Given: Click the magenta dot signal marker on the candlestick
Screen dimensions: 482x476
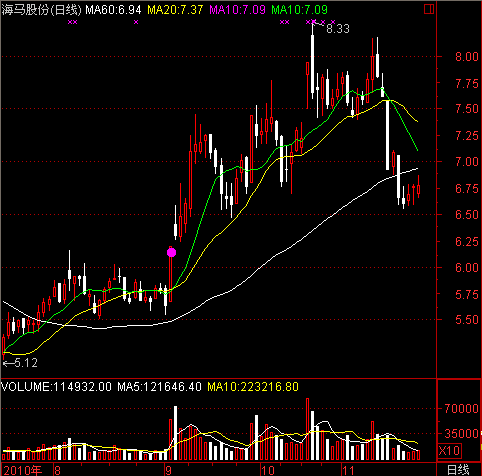Looking at the screenshot, I should [171, 253].
